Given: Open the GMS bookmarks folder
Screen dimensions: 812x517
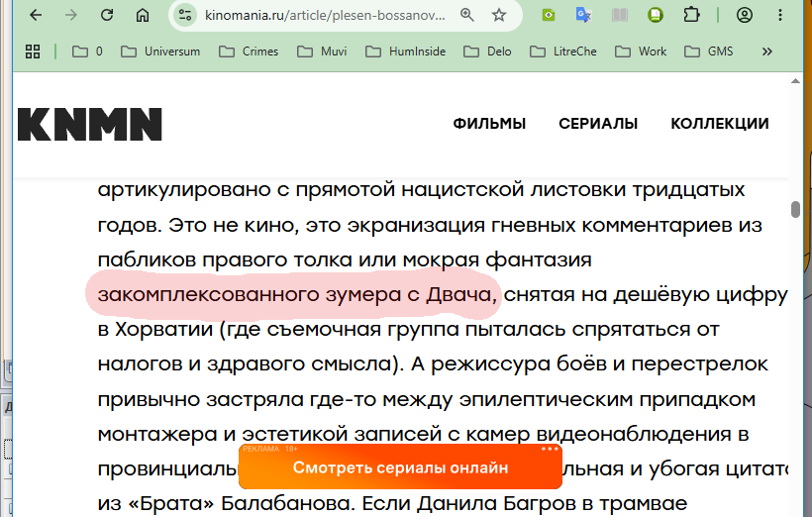Looking at the screenshot, I should (709, 52).
